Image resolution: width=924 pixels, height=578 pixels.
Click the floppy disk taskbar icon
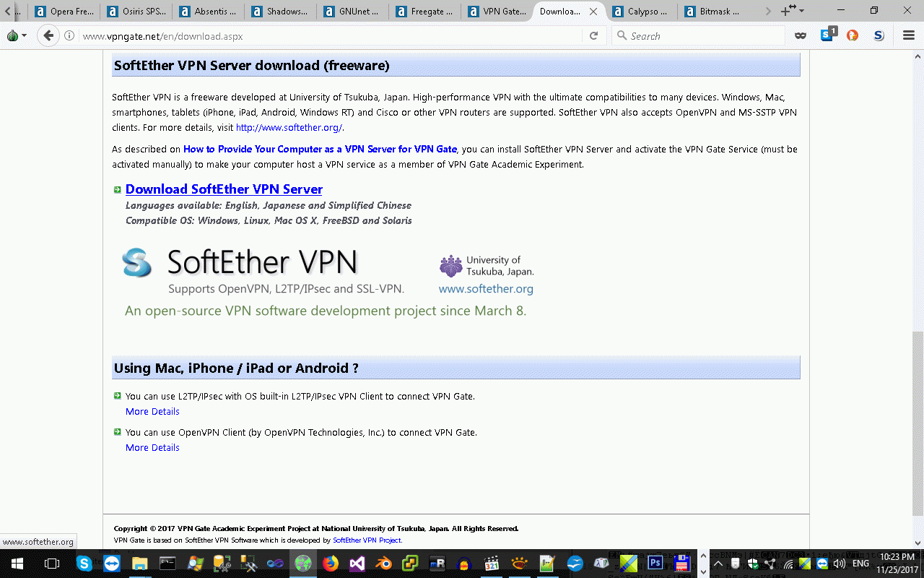682,564
